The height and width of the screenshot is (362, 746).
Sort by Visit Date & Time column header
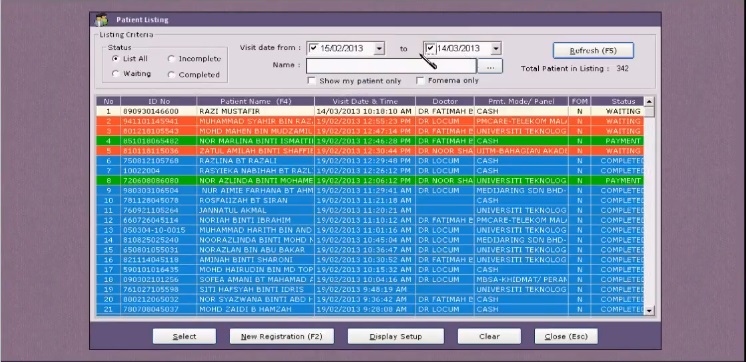[x=365, y=101]
